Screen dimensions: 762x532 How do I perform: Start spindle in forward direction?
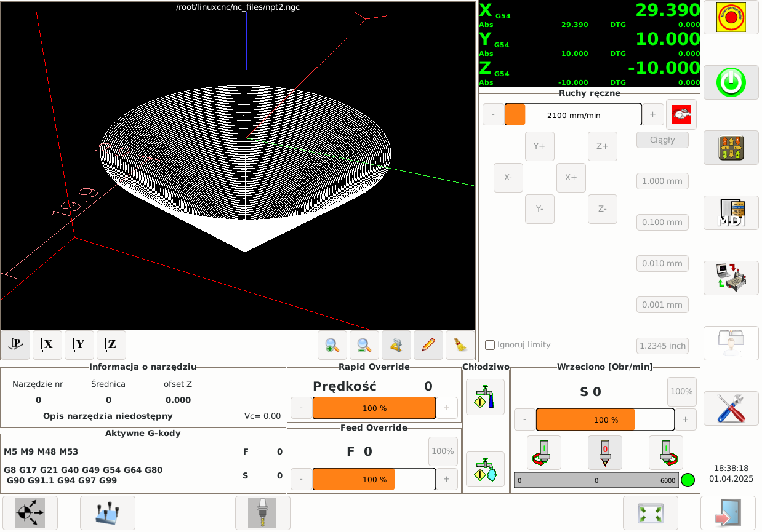click(x=666, y=453)
